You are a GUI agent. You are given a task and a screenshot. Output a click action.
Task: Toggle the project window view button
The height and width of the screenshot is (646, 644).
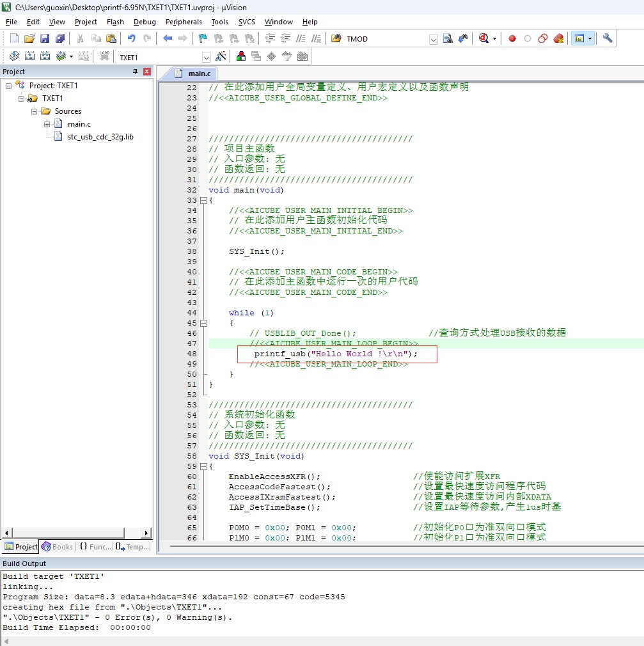(x=579, y=39)
